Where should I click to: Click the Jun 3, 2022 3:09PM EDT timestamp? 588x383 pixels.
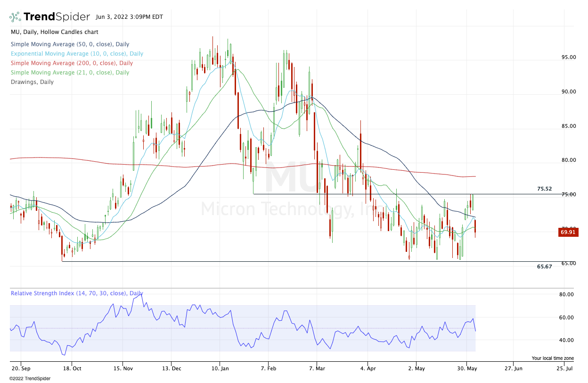tap(129, 17)
